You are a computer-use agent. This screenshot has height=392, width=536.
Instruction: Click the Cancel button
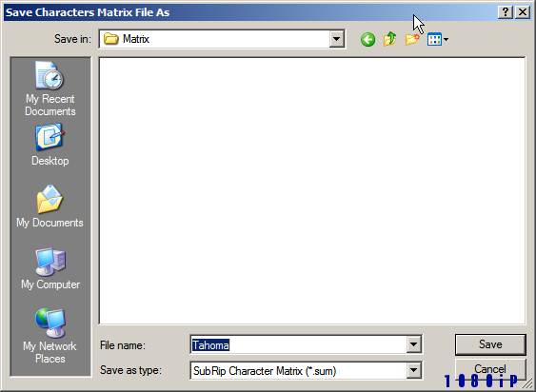490,369
